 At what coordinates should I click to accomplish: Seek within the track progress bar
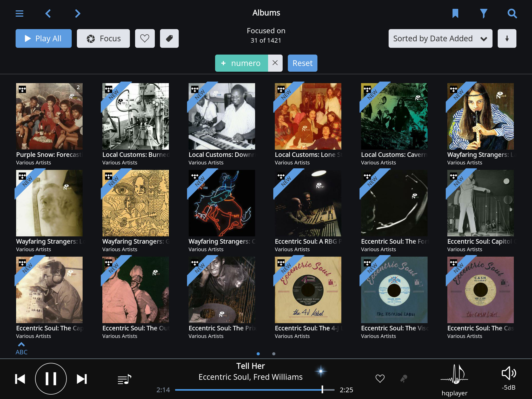coord(255,390)
